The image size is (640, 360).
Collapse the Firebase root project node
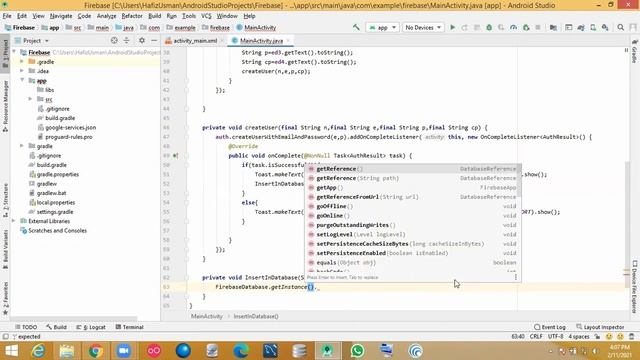tap(15, 52)
